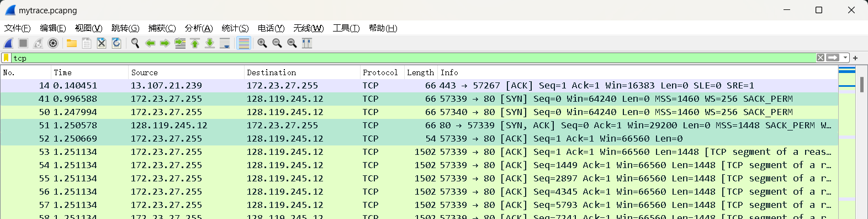Select packet 51 SYN, ACK row

(419, 126)
